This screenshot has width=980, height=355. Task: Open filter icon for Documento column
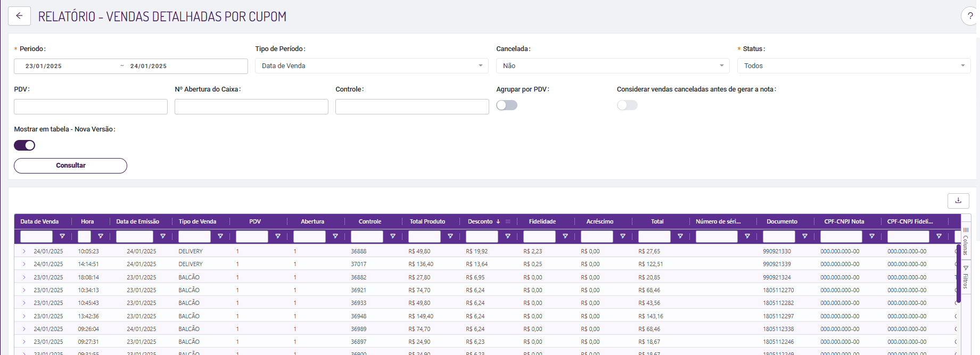point(805,236)
